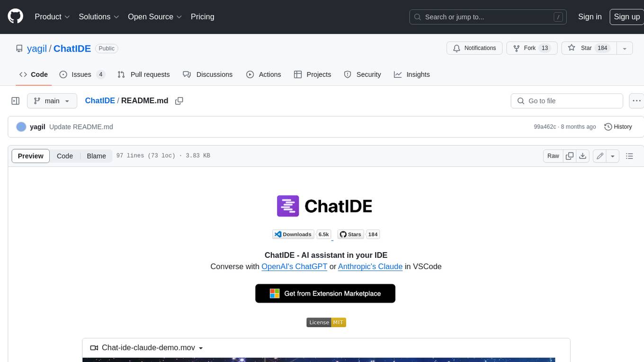The width and height of the screenshot is (644, 362).
Task: Switch to the Actions tab
Action: 264,74
